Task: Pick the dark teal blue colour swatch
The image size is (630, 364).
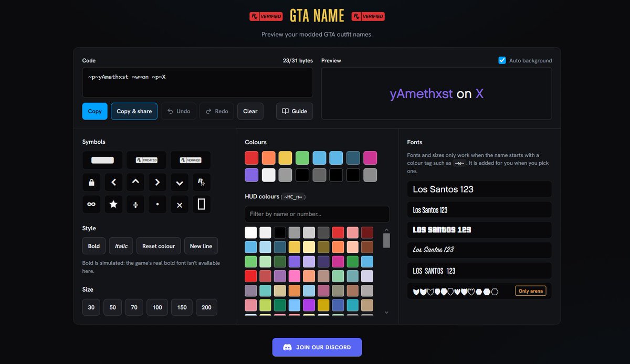Action: [x=353, y=158]
